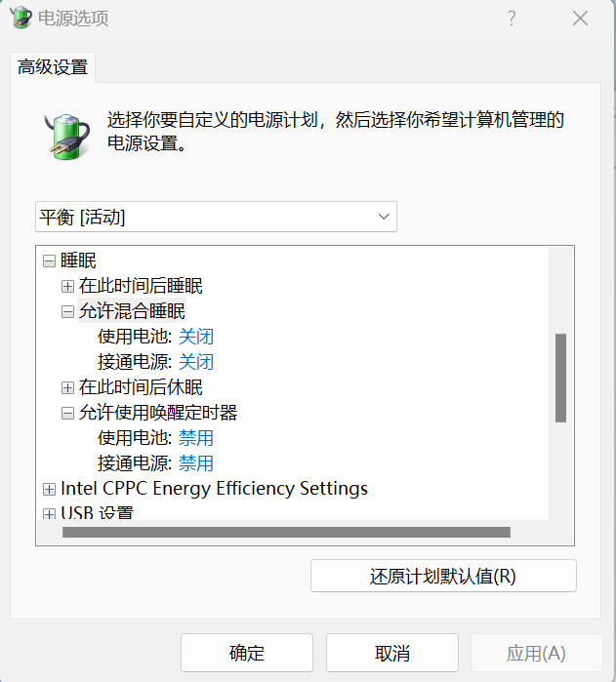
Task: Change hybrid sleep 使用电池 关闭 value
Action: [196, 337]
